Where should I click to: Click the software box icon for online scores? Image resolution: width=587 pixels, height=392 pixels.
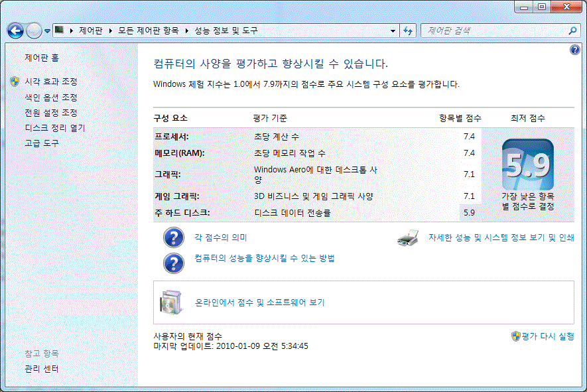(170, 302)
